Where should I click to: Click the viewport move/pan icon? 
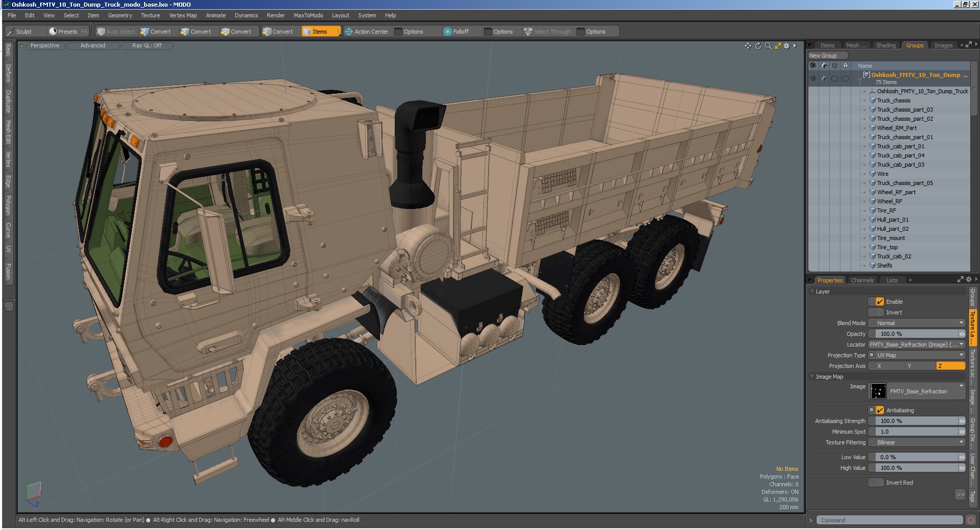[748, 46]
